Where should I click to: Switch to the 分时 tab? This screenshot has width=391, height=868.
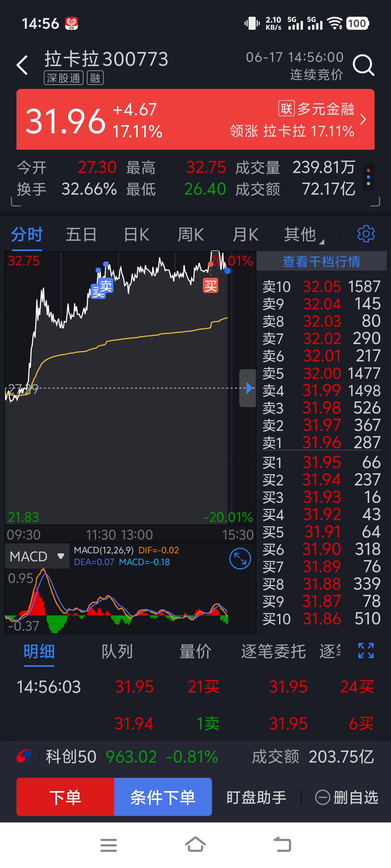(x=27, y=234)
